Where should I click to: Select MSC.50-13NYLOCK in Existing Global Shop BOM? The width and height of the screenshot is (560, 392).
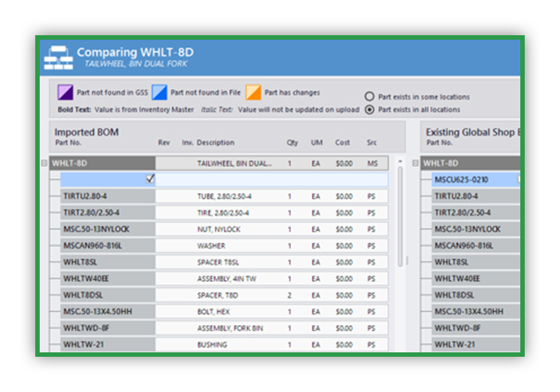pos(475,229)
